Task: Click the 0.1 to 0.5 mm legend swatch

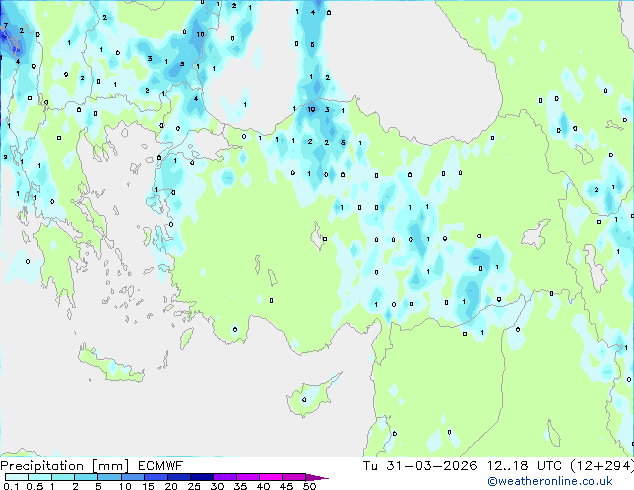Action: coord(17,477)
